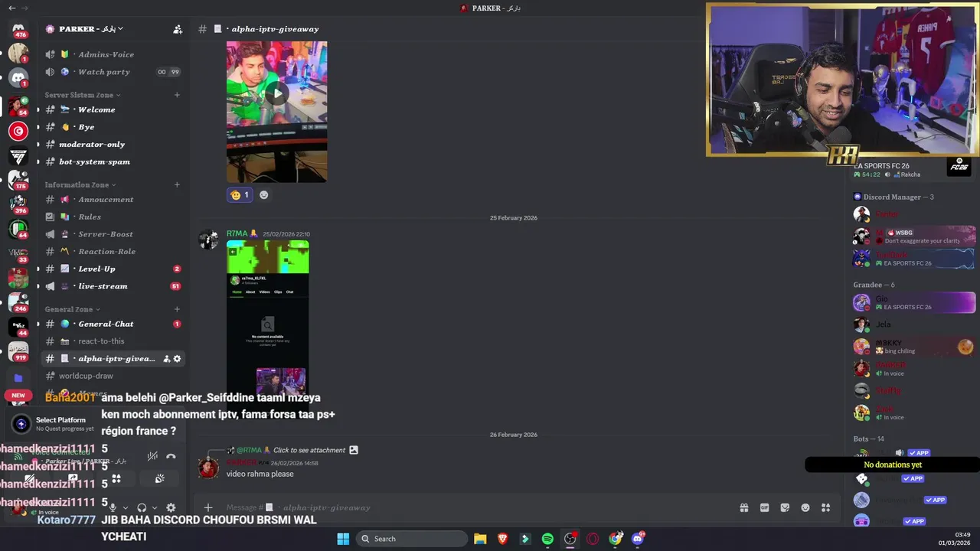The width and height of the screenshot is (980, 551).
Task: Open the Invite People icon beside the server name
Action: click(178, 29)
